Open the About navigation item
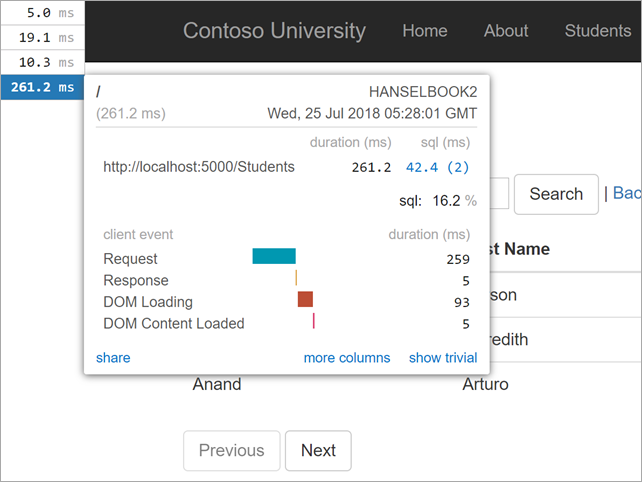 (x=506, y=31)
